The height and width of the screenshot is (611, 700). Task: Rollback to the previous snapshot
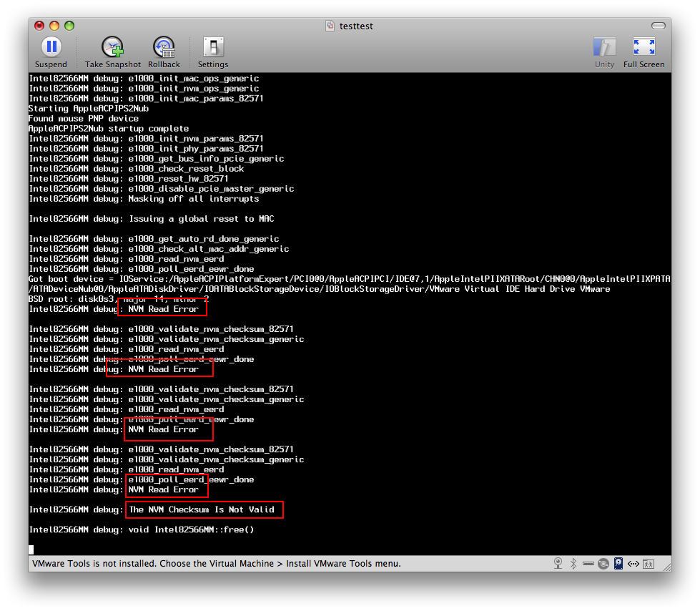(164, 52)
